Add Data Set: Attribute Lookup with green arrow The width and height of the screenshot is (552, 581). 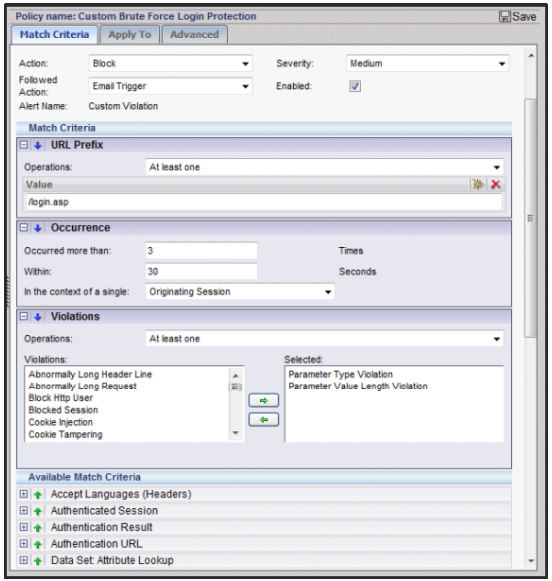37,561
